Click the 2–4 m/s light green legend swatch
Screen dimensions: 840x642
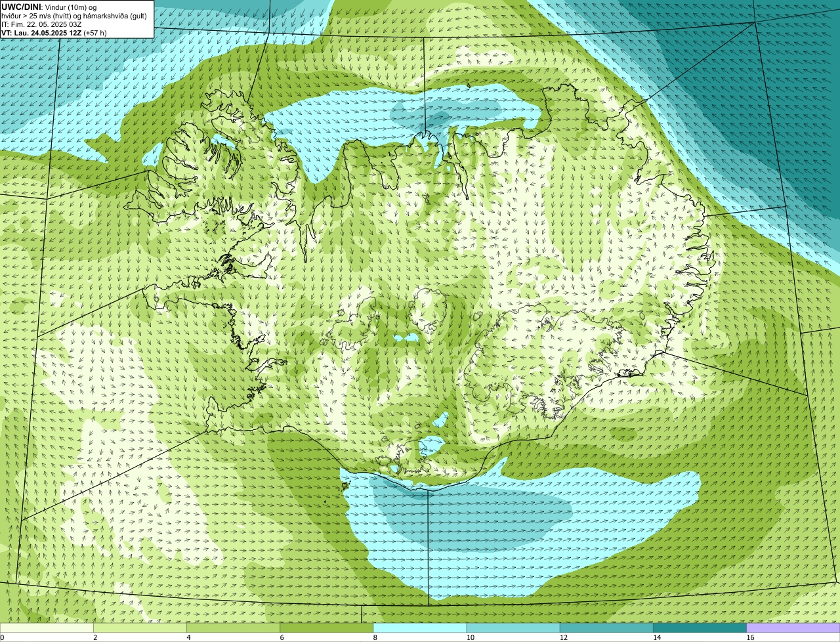pyautogui.click(x=140, y=628)
